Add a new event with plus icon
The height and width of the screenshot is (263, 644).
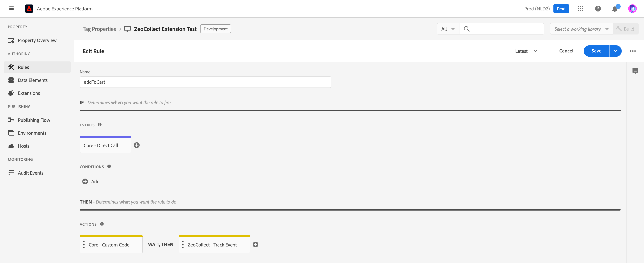pyautogui.click(x=137, y=145)
